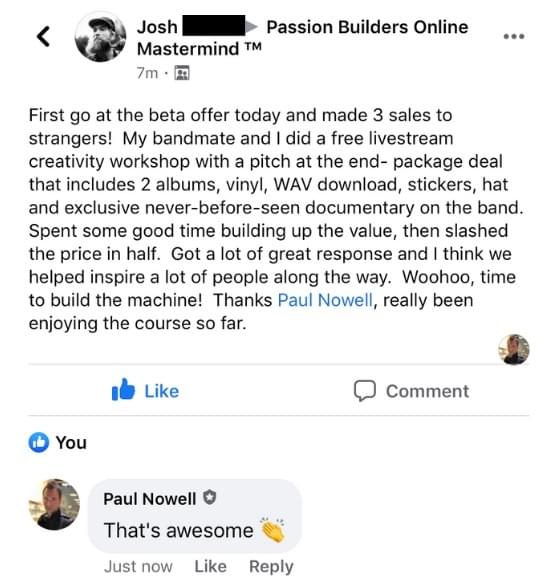Viewport: 552px width, 578px height.
Task: Open Josh's profile picture
Action: pyautogui.click(x=100, y=36)
